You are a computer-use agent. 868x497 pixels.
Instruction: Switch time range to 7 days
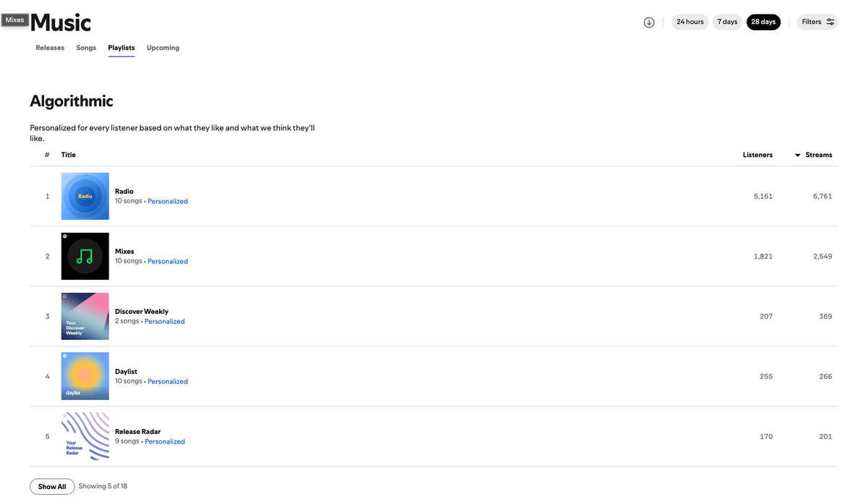(x=728, y=22)
